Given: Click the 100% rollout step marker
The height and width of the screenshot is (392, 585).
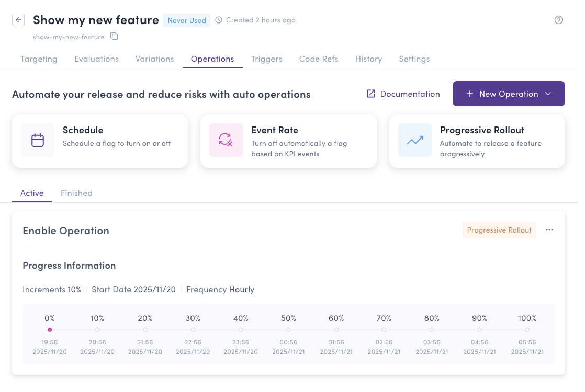Looking at the screenshot, I should pos(527,330).
